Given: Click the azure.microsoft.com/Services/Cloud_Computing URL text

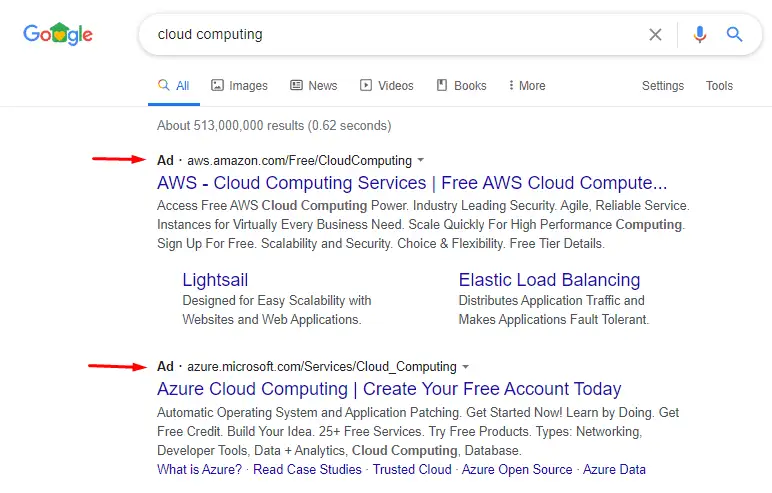Looking at the screenshot, I should [322, 367].
